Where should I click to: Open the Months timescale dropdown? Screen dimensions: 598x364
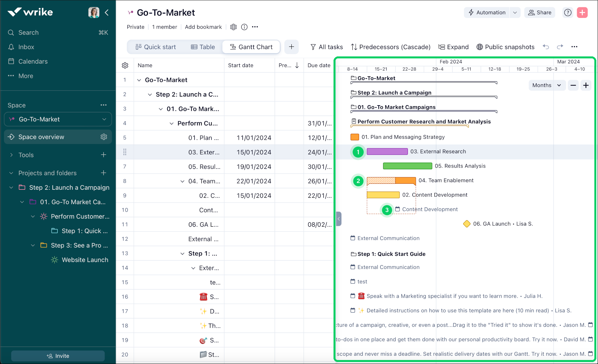tap(547, 85)
